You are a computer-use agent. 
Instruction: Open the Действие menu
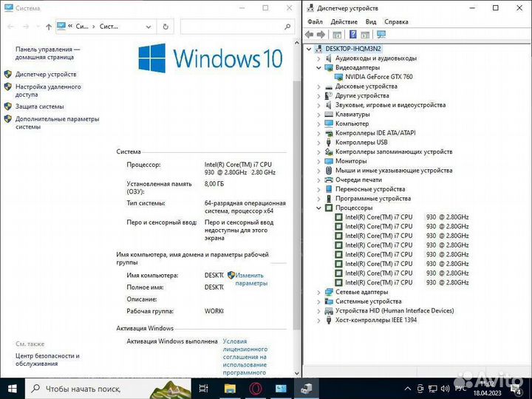click(x=344, y=22)
